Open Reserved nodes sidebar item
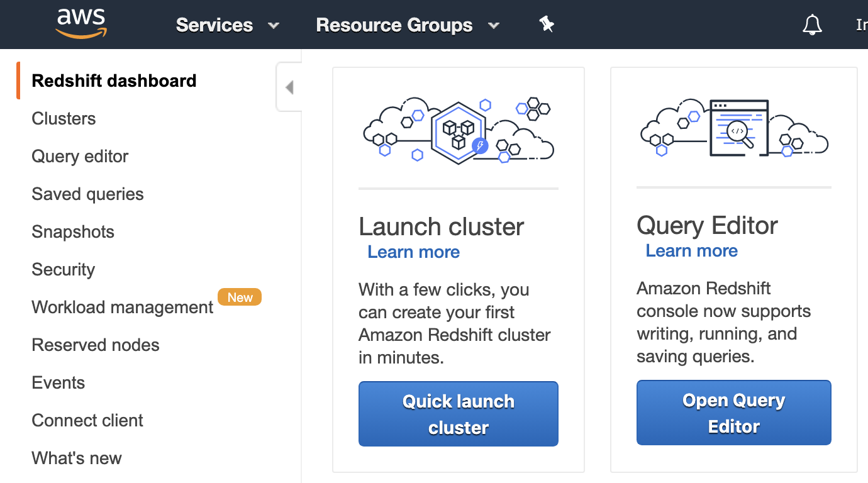 [x=96, y=345]
